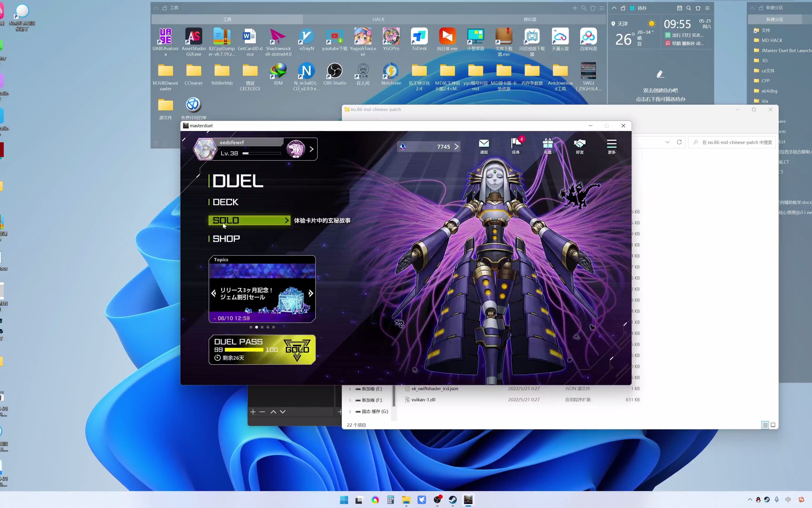This screenshot has width=812, height=508.
Task: Click the search icon in the 工具 panel header
Action: point(584,8)
